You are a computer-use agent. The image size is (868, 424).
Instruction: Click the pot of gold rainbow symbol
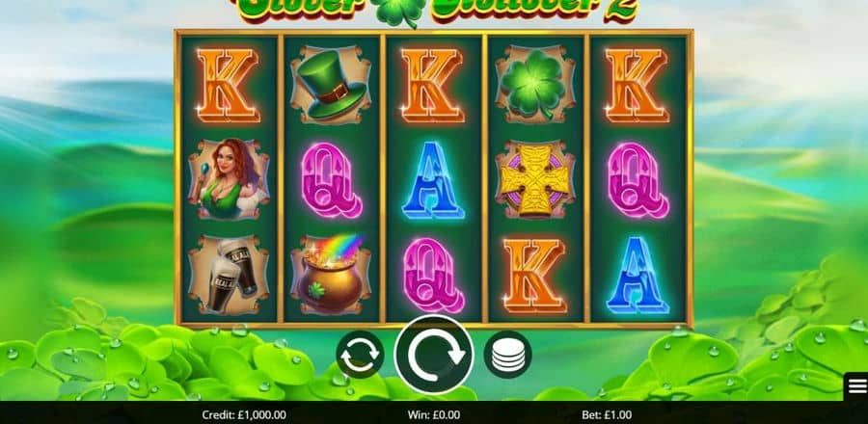(331, 275)
